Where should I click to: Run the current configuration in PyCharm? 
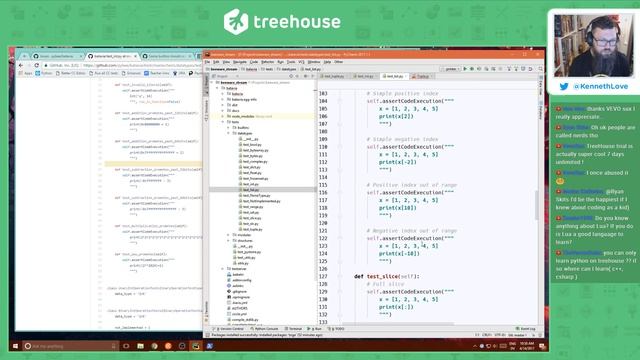(465, 69)
